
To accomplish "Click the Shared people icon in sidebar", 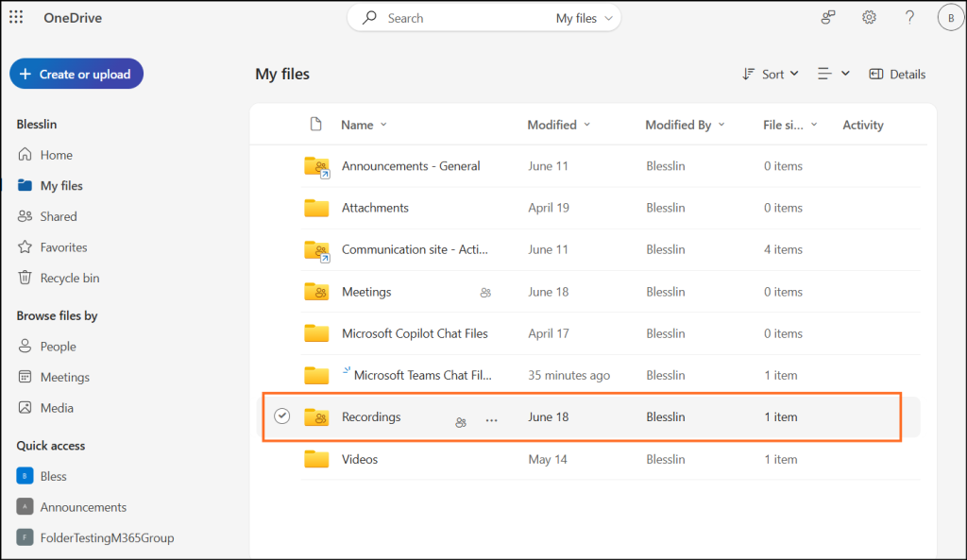I will coord(25,216).
